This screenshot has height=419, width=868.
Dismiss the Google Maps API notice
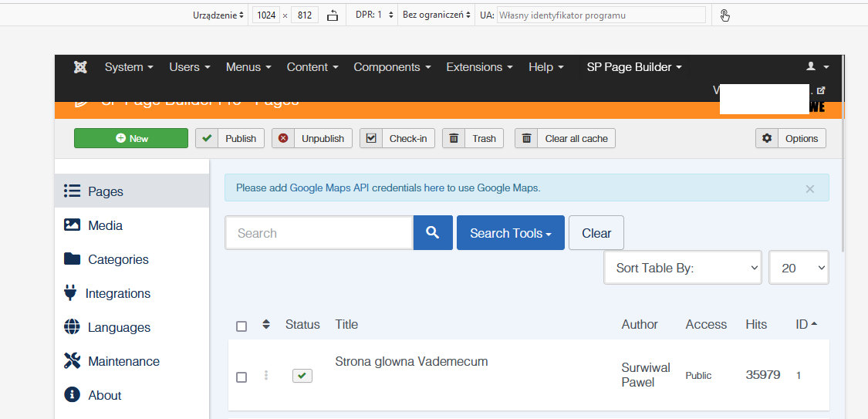click(x=809, y=188)
